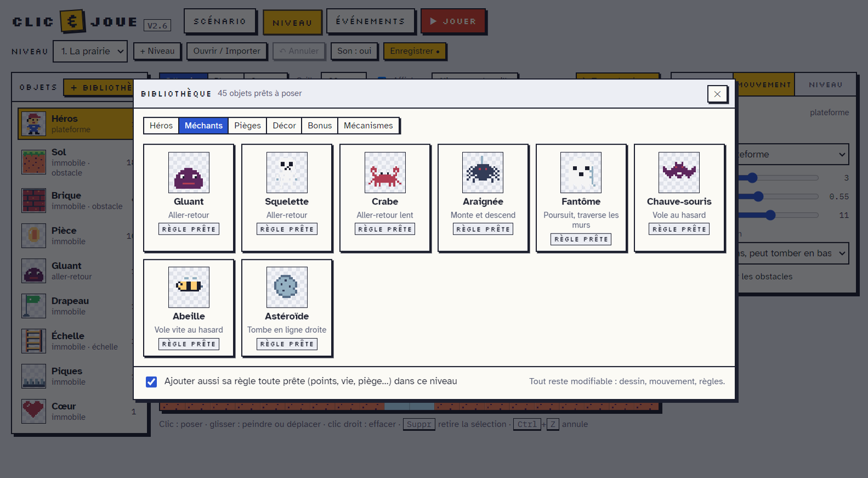Toggle the Son : oui sound button
The width and height of the screenshot is (868, 478).
pos(354,51)
